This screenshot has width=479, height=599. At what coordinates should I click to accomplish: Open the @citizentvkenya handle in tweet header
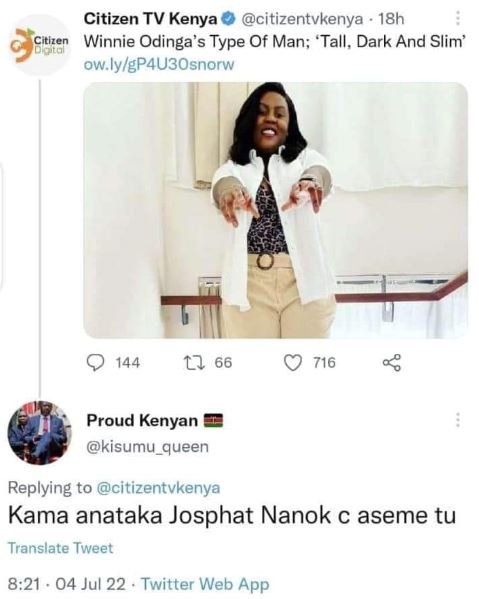click(302, 19)
